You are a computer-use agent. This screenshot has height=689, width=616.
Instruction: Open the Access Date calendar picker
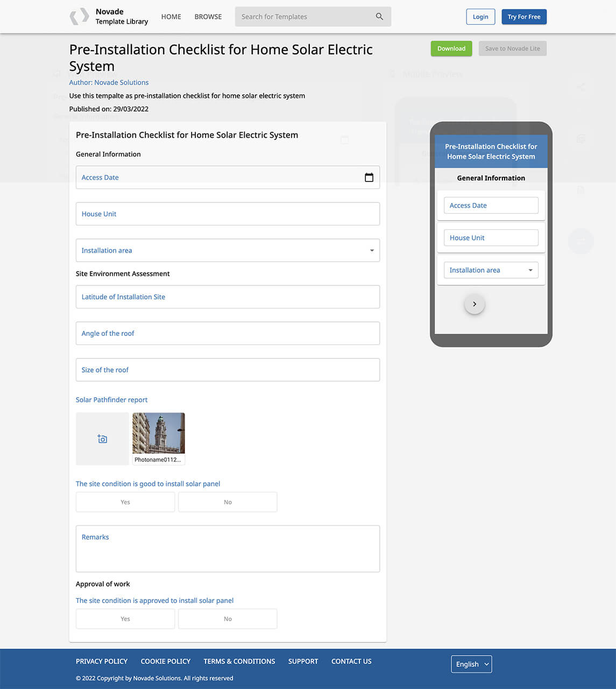(369, 177)
